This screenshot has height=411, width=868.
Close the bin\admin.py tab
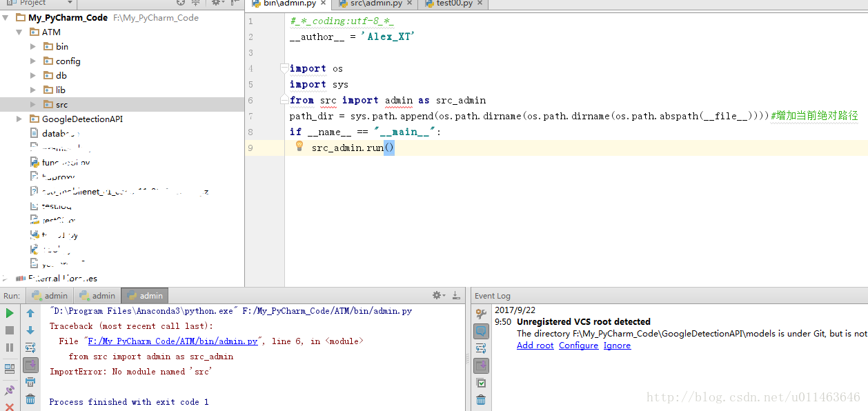pyautogui.click(x=324, y=3)
